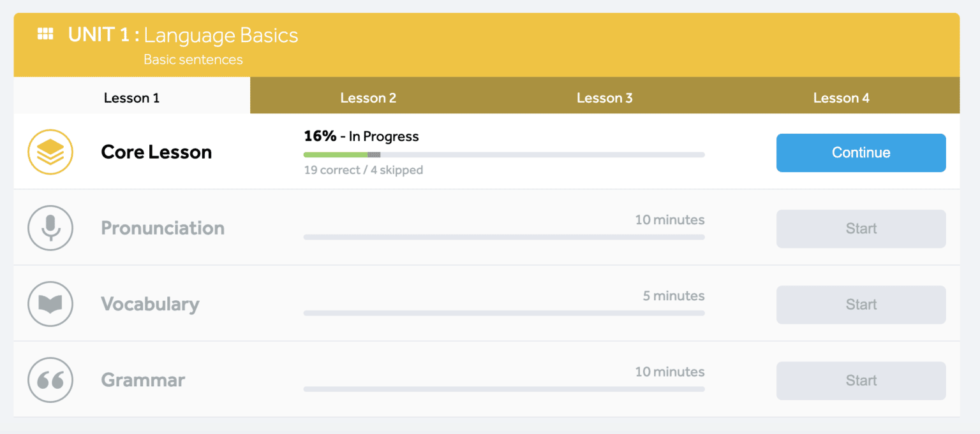Start the Pronunciation activity

[x=861, y=228]
